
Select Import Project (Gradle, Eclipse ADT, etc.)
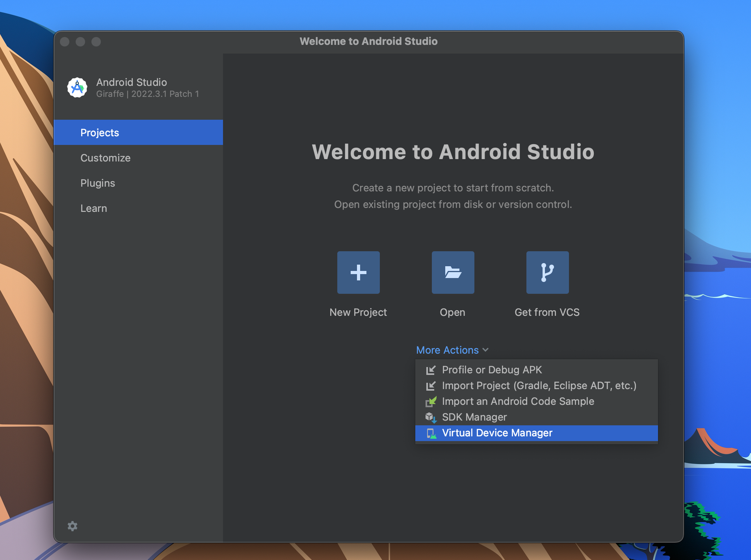click(537, 386)
